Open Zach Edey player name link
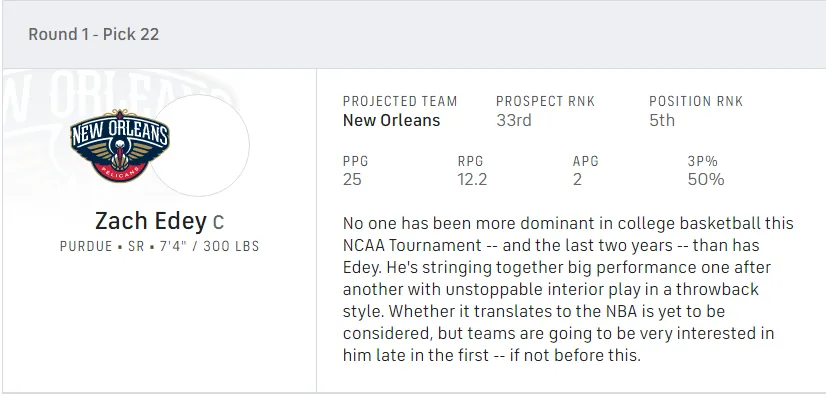826x394 pixels. [x=151, y=221]
